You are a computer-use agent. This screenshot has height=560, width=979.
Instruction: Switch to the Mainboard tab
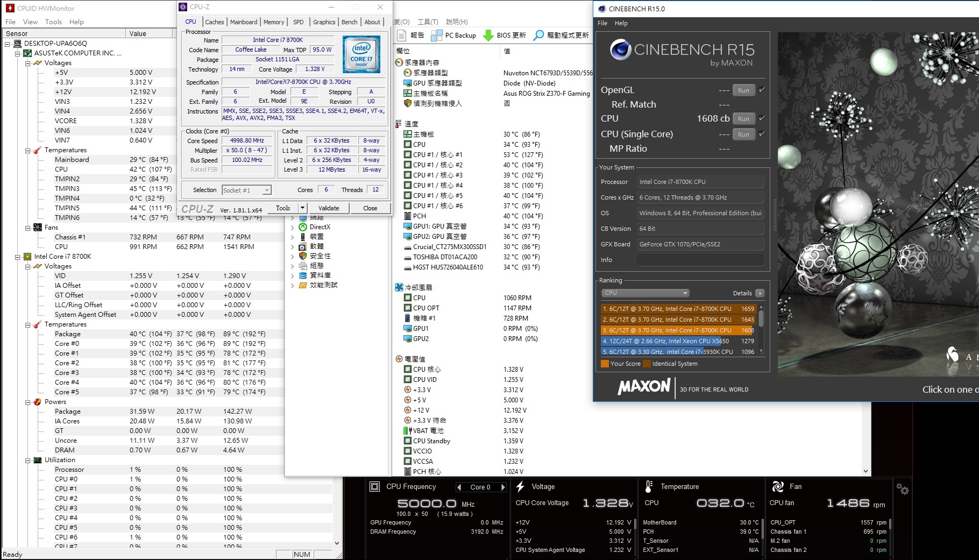click(x=244, y=22)
